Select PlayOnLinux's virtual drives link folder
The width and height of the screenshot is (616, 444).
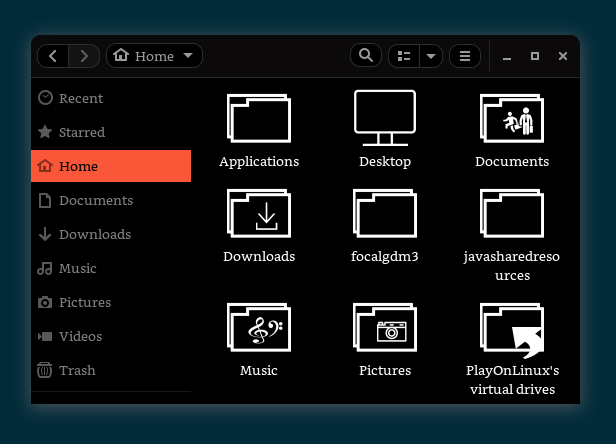pos(512,330)
